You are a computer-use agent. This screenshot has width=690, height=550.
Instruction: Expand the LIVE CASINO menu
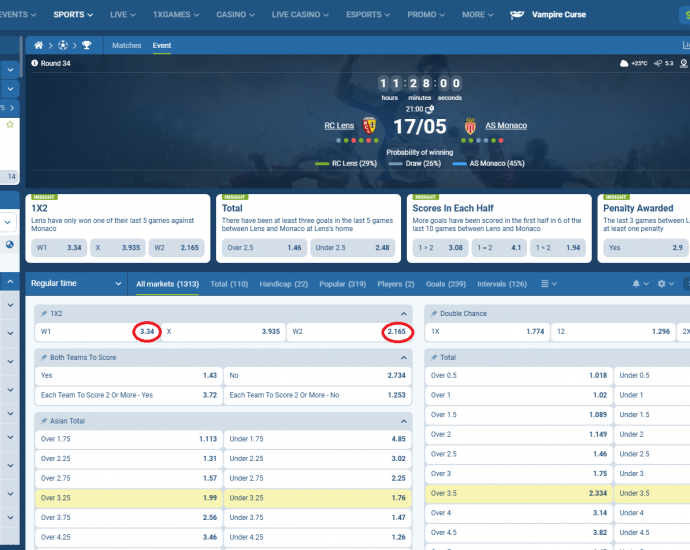(300, 15)
